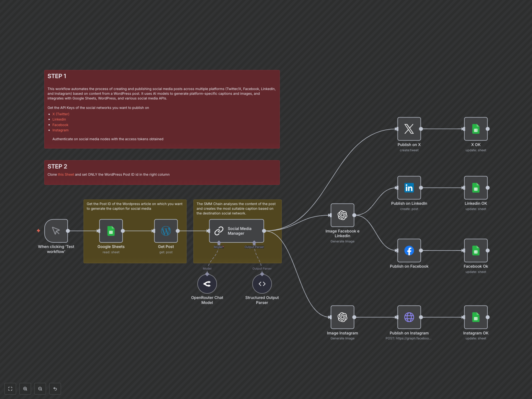Click the Google Sheets read sheet node
Screen dimensions: 532x399
111,231
